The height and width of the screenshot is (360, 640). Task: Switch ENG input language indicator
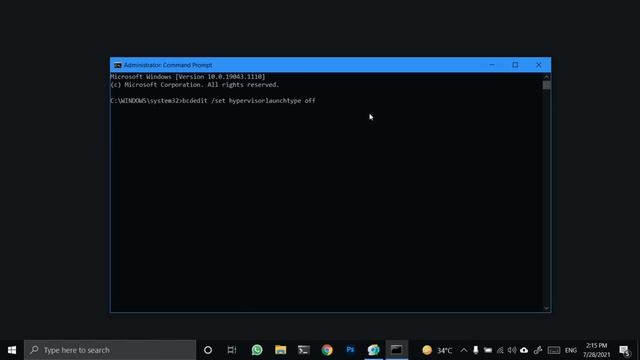pos(571,350)
